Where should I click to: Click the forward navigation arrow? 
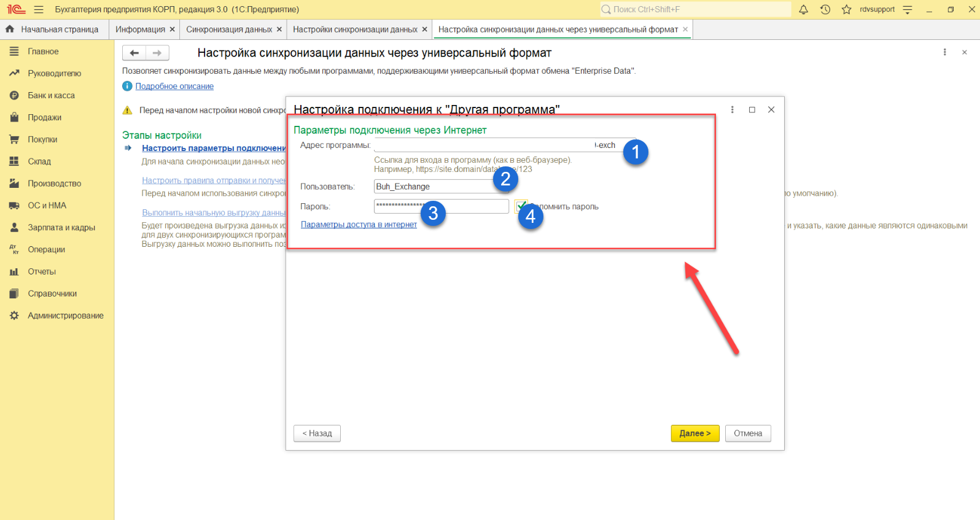coord(157,53)
